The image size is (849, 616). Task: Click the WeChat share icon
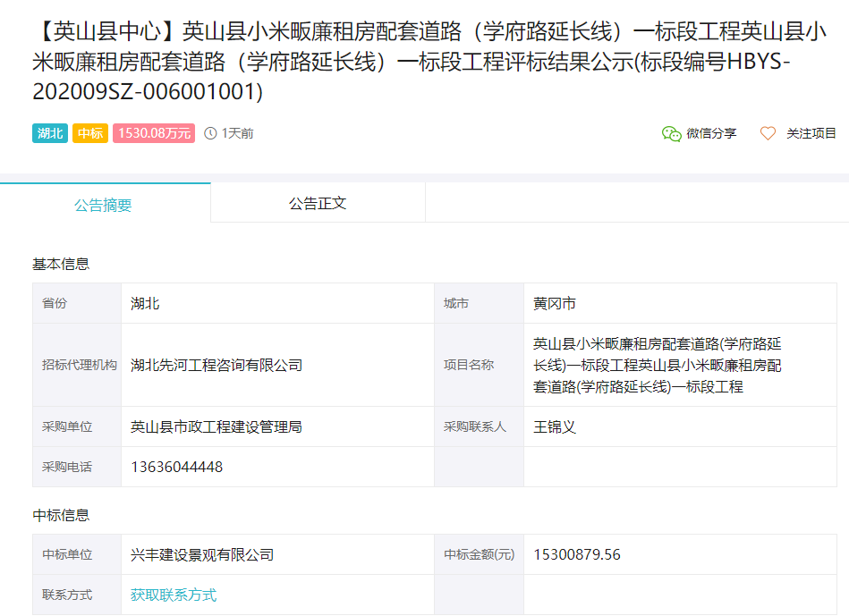[x=671, y=134]
